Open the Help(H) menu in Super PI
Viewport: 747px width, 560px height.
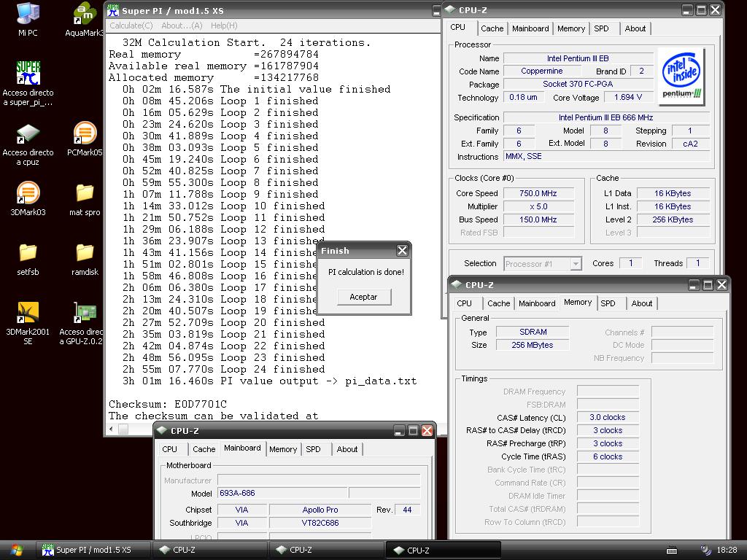(x=224, y=26)
